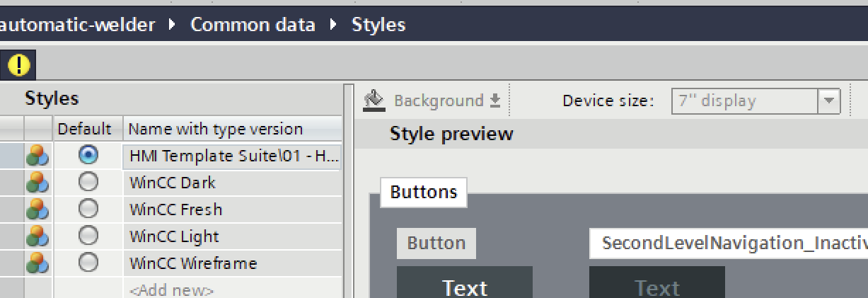Click the WinCC Wireframe style icon
The height and width of the screenshot is (298, 868).
[x=37, y=263]
